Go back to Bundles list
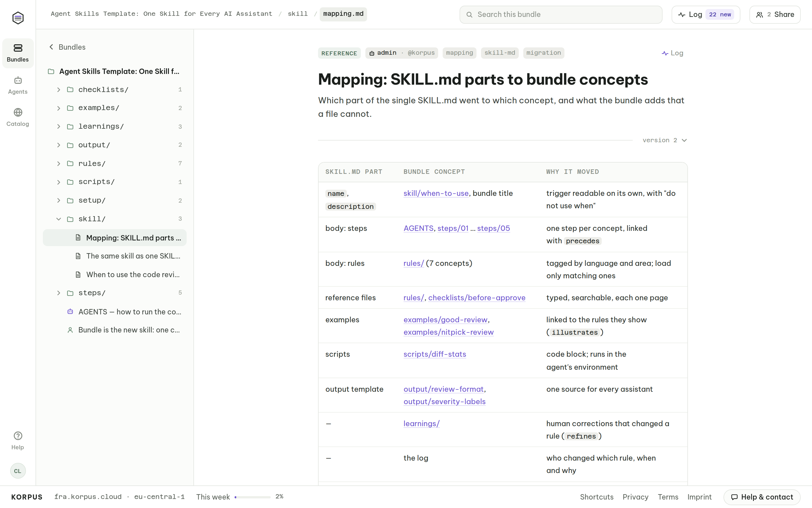 click(67, 47)
